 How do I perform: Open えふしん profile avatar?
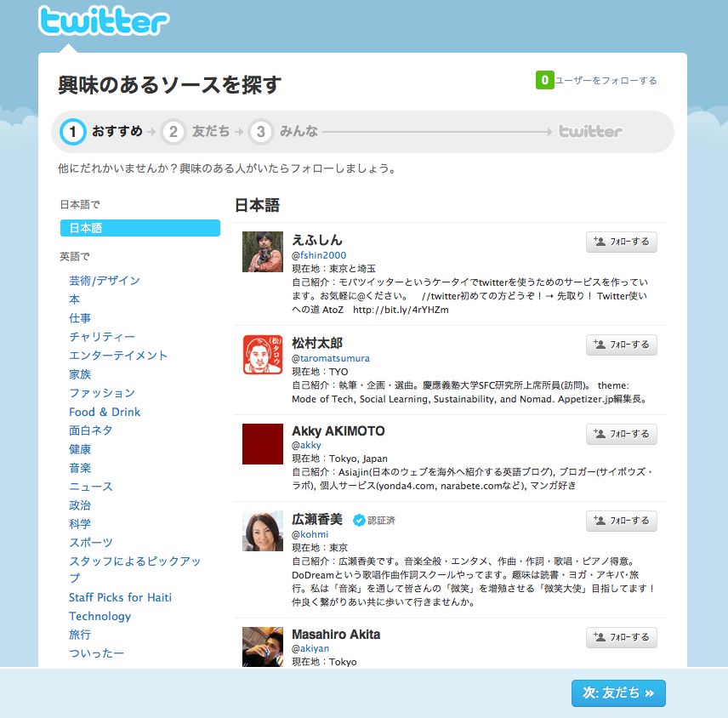click(x=263, y=252)
